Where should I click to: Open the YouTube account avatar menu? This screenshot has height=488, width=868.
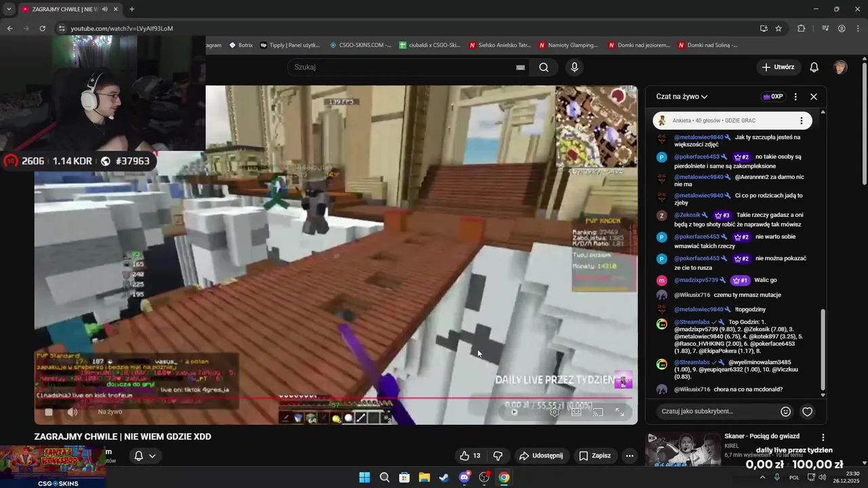pyautogui.click(x=840, y=67)
